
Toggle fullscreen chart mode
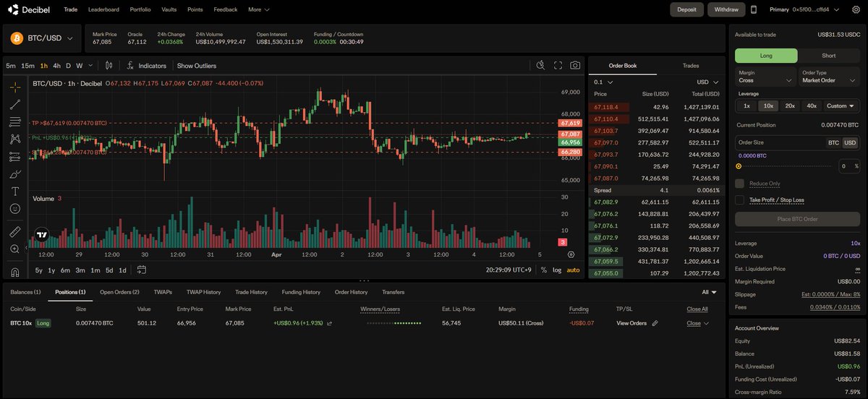tap(558, 65)
